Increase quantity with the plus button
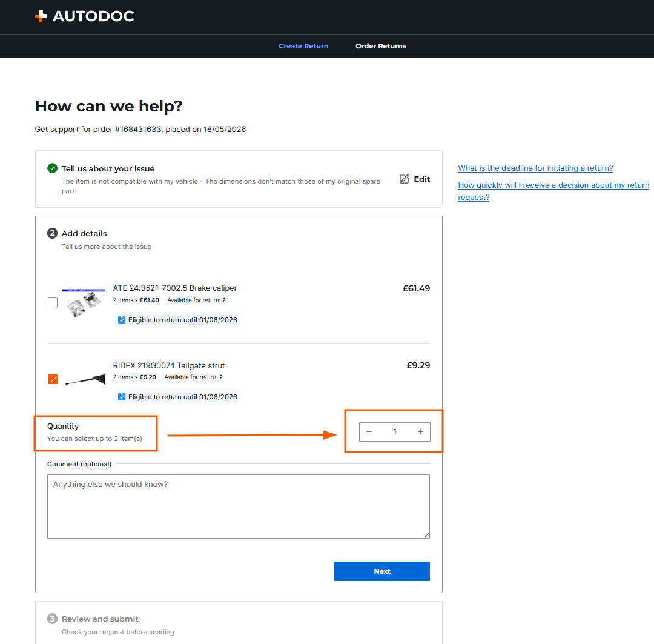 (x=420, y=431)
